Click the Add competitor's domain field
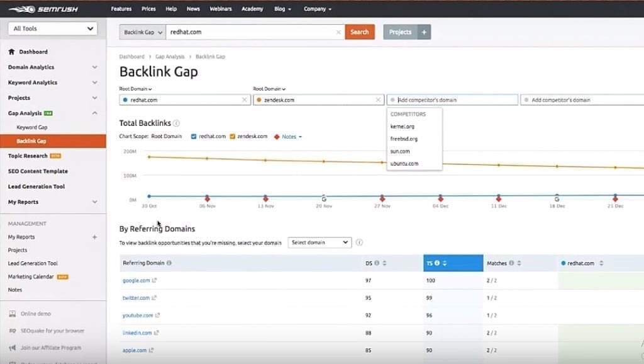644x364 pixels. 453,100
